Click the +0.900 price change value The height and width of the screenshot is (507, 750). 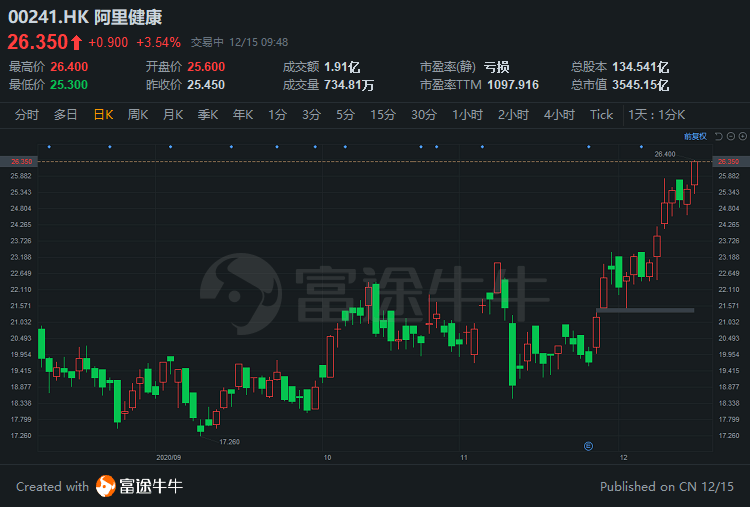pos(108,43)
